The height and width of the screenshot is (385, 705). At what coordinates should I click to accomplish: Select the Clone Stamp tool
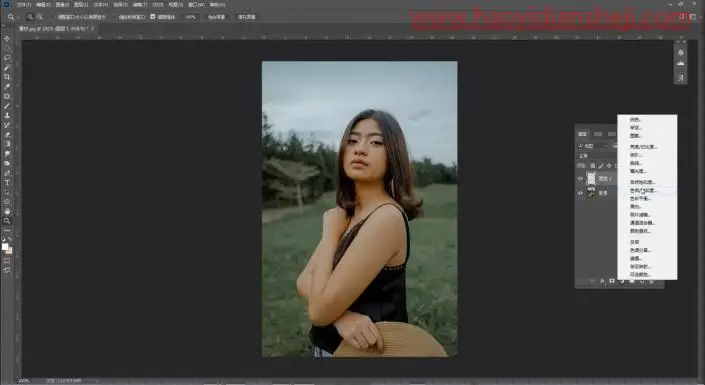click(7, 116)
